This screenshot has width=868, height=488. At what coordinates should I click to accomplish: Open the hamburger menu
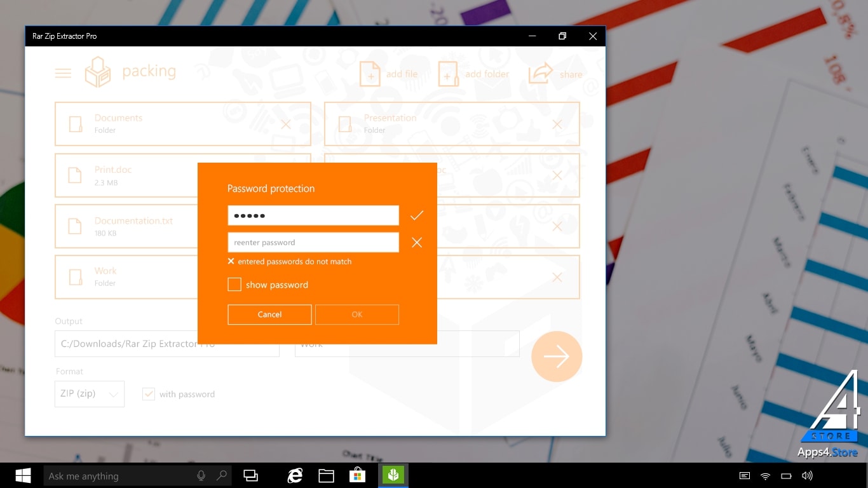point(63,73)
